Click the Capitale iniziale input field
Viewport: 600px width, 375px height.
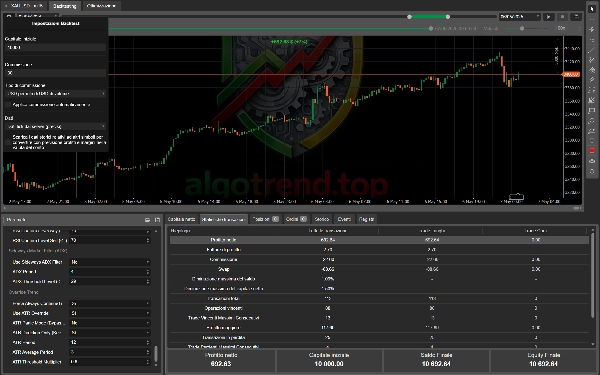55,47
